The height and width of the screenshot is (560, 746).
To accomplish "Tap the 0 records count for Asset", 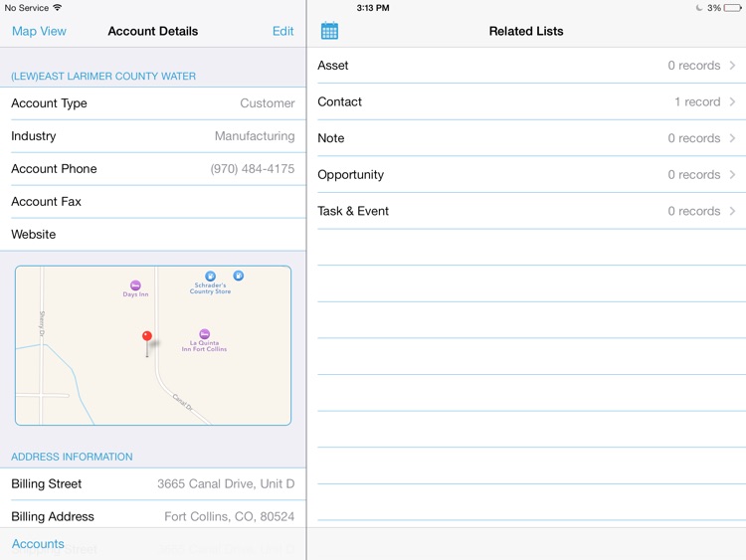I will coord(693,66).
